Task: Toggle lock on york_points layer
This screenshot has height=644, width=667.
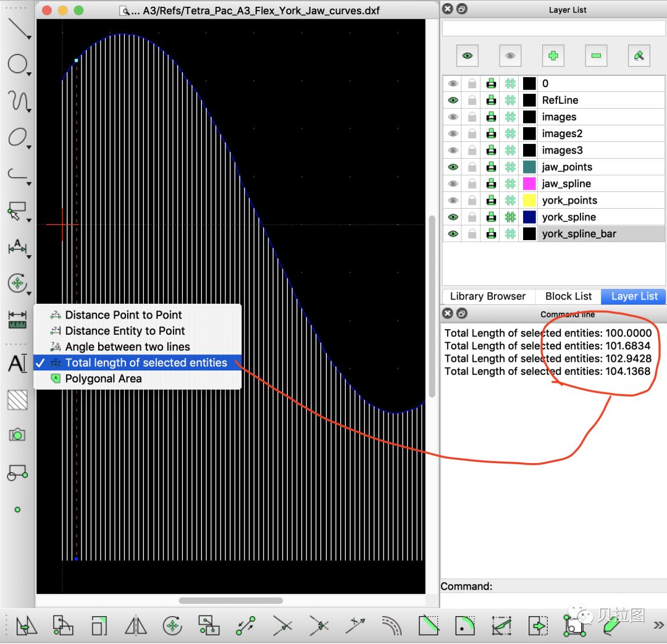Action: pyautogui.click(x=472, y=200)
